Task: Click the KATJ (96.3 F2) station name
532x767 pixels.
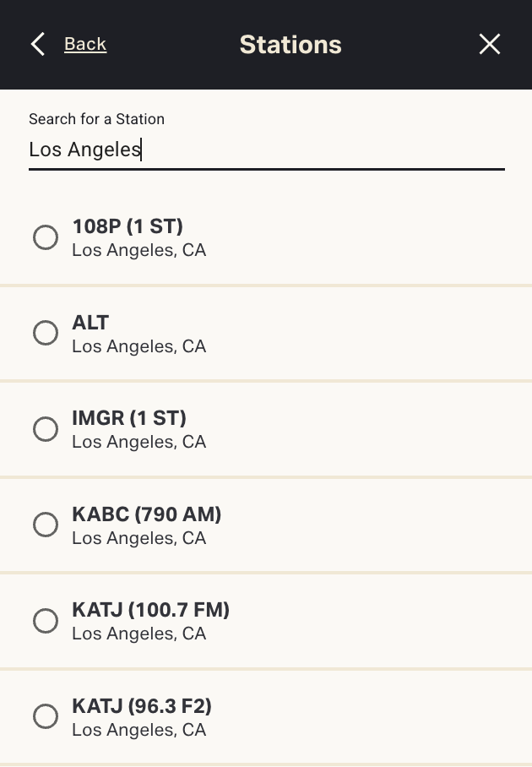Action: (142, 706)
